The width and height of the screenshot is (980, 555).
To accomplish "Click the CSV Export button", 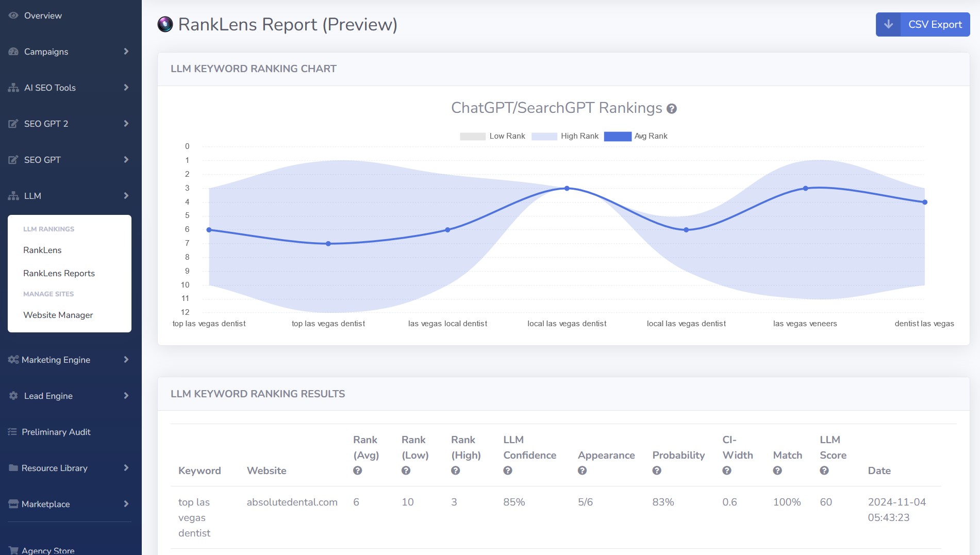I will click(923, 24).
